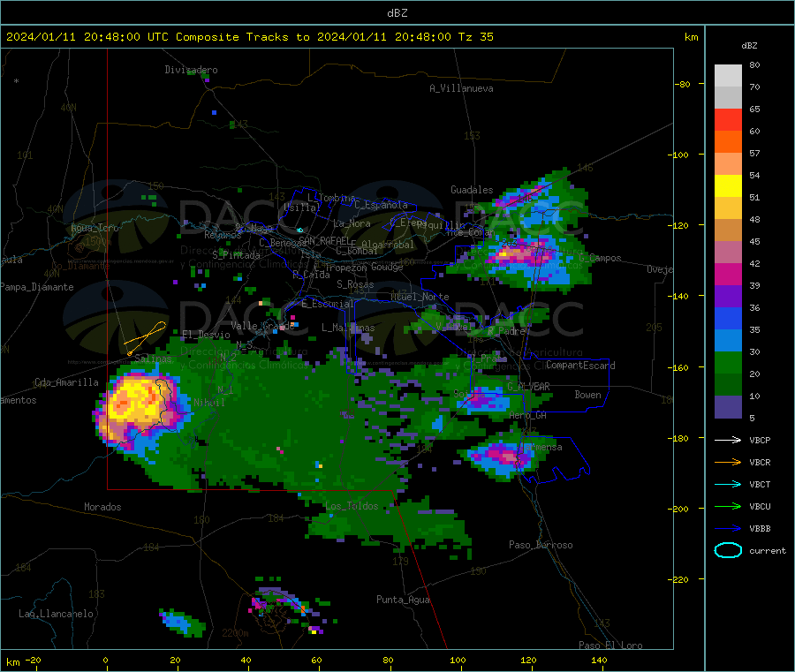Click the 'VBBB' legend label
Image resolution: width=795 pixels, height=672 pixels.
click(760, 528)
